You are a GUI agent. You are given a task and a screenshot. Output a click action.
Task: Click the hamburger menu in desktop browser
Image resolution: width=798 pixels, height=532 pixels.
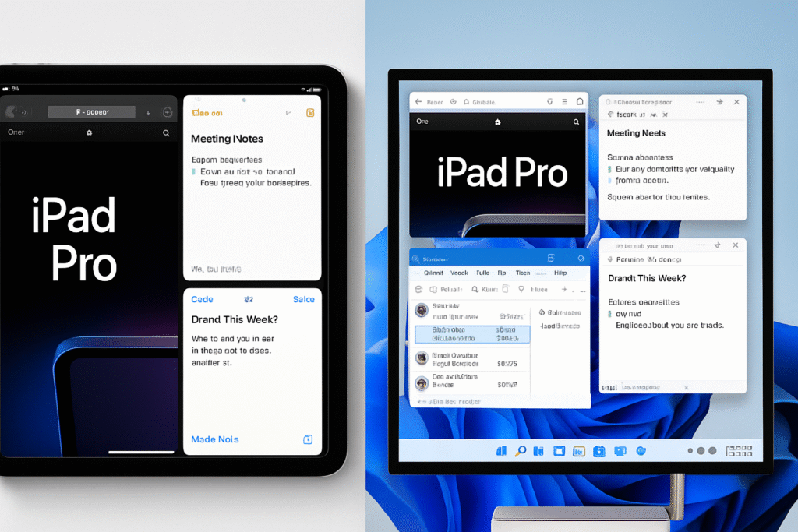(x=564, y=102)
